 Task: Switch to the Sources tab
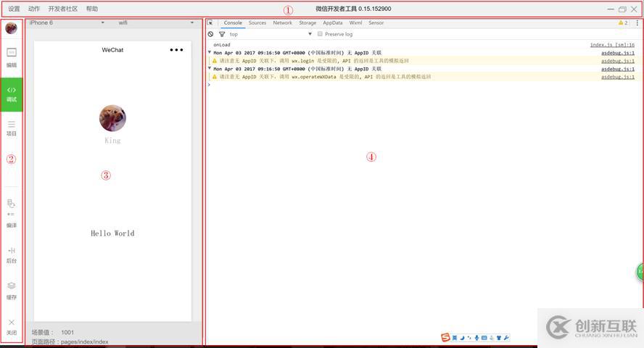(257, 23)
